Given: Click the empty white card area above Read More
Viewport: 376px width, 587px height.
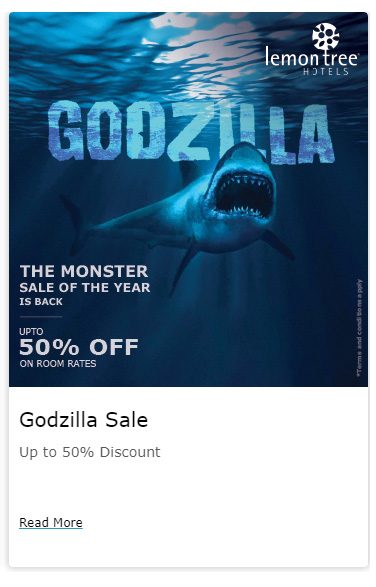Looking at the screenshot, I should coord(188,487).
